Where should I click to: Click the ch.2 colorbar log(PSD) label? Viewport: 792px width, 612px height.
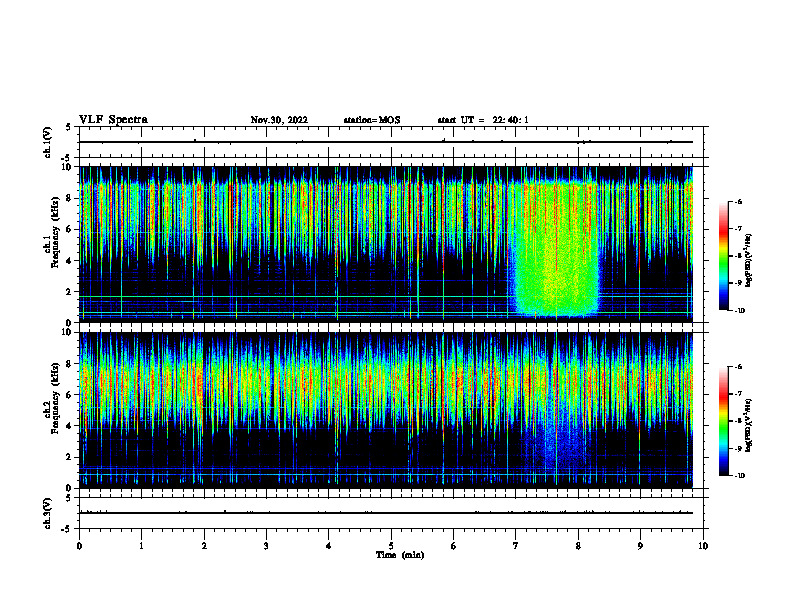[x=749, y=425]
